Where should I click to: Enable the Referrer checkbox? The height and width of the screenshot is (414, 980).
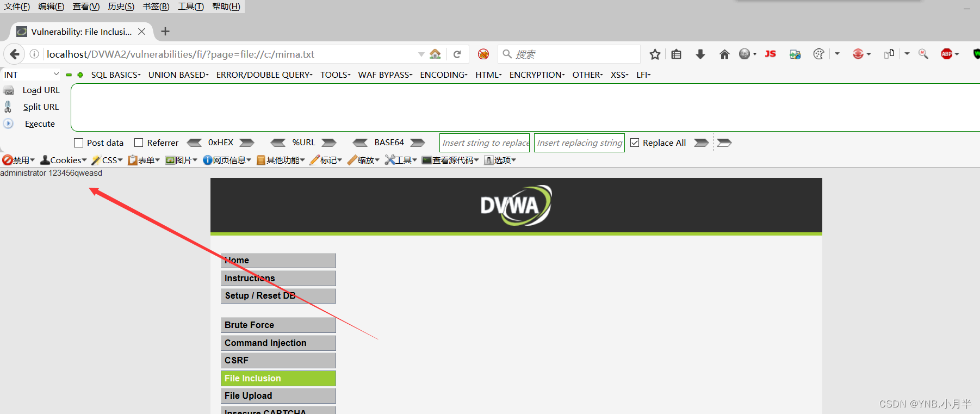coord(139,143)
